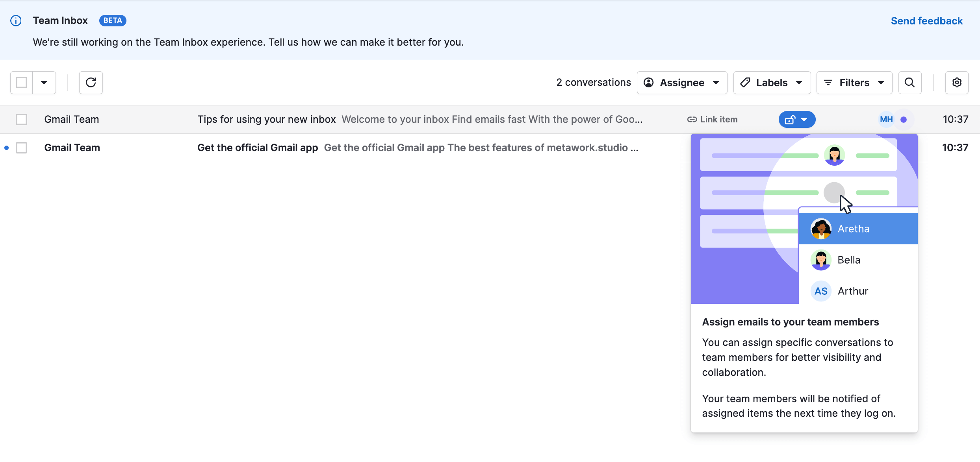Click the lock status icon on first conversation
980x462 pixels.
coord(791,120)
